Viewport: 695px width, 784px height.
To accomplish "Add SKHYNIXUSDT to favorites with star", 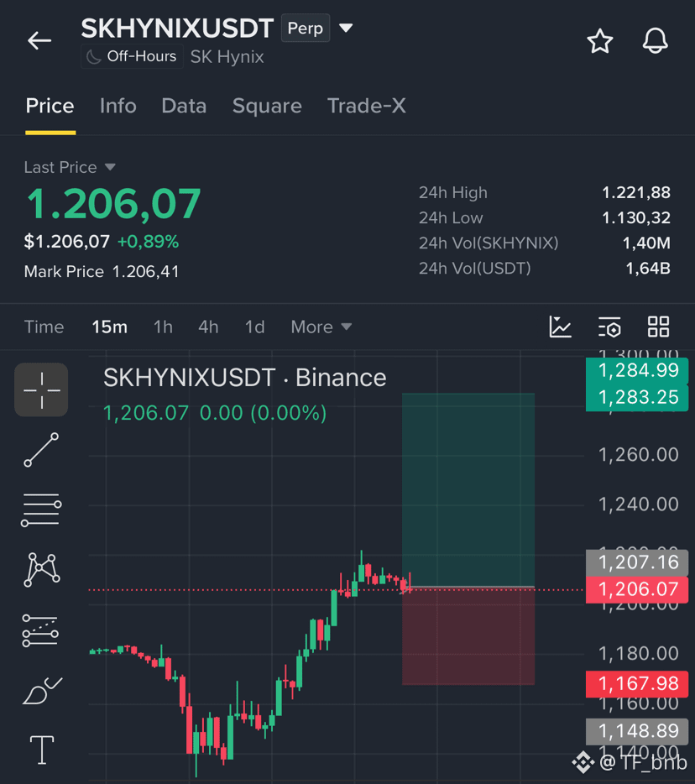I will pyautogui.click(x=599, y=41).
